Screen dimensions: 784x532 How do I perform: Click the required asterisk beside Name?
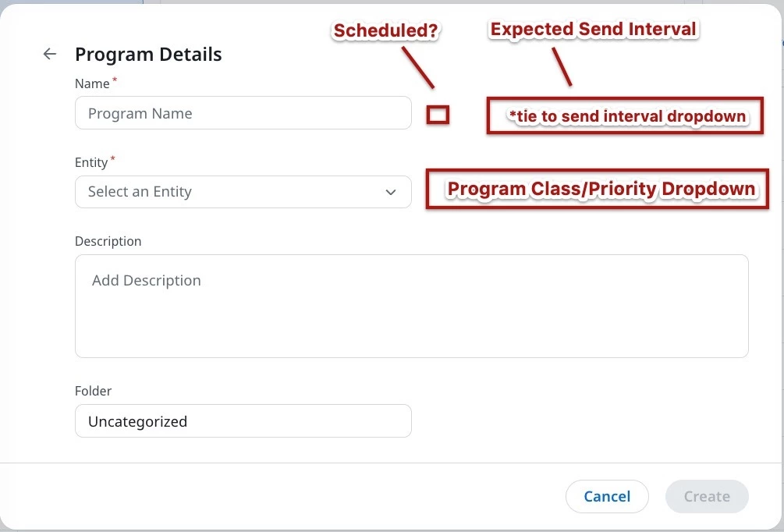coord(115,80)
